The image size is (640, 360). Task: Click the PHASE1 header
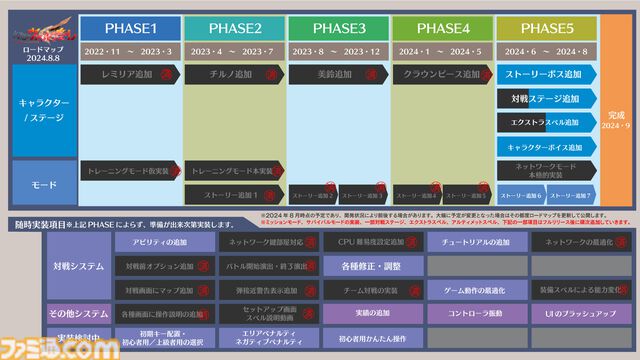pyautogui.click(x=131, y=28)
